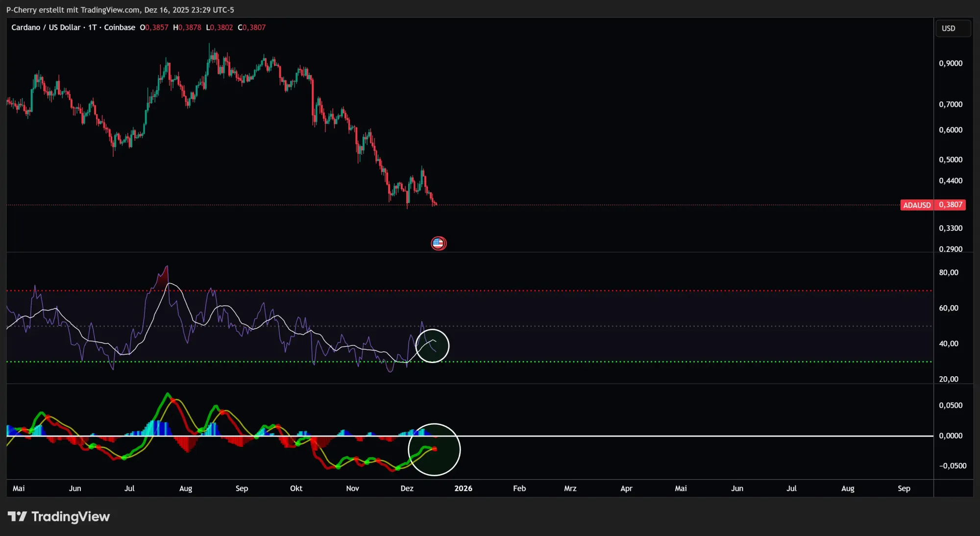Open the USD currency selector
Screen dimensions: 980x536
pyautogui.click(x=953, y=28)
